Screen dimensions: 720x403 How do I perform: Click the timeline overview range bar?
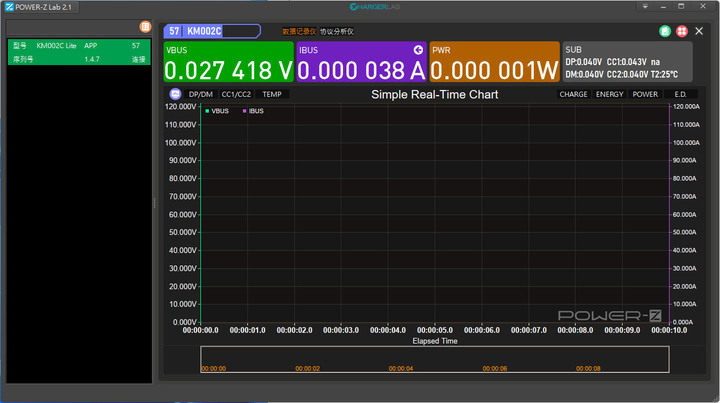435,359
